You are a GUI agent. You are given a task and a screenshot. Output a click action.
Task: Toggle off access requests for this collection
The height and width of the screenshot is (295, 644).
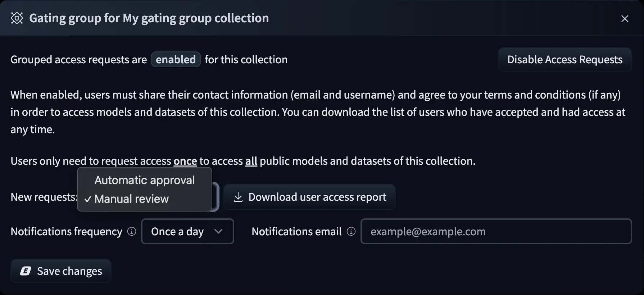pyautogui.click(x=564, y=59)
